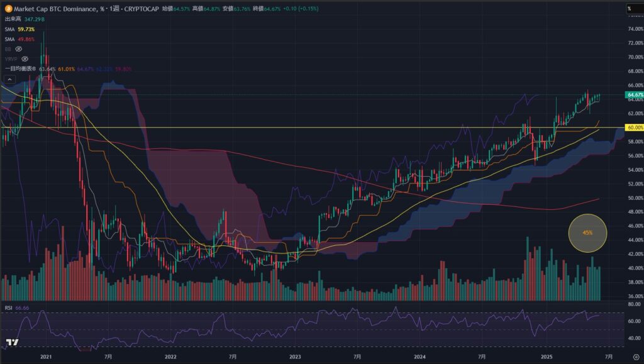The width and height of the screenshot is (644, 364).
Task: Open the % price scale unit selector
Action: click(x=635, y=9)
